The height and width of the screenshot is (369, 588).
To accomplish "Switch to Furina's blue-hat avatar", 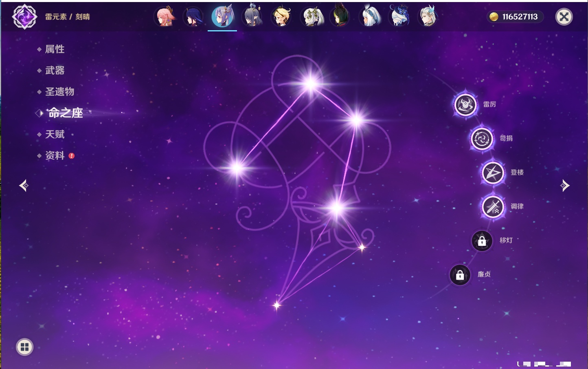I will point(399,17).
